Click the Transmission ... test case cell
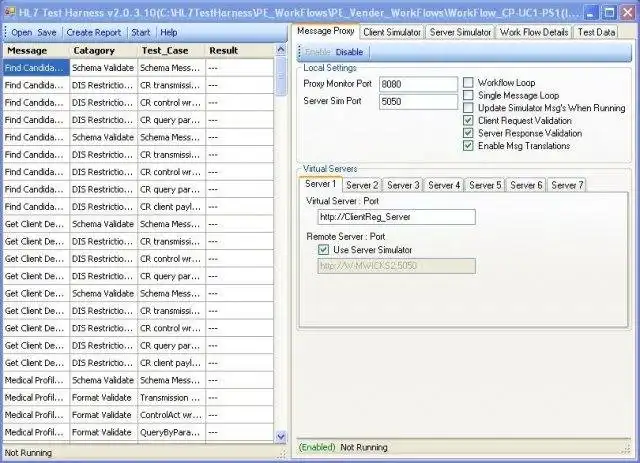This screenshot has height=463, width=640. [x=171, y=398]
